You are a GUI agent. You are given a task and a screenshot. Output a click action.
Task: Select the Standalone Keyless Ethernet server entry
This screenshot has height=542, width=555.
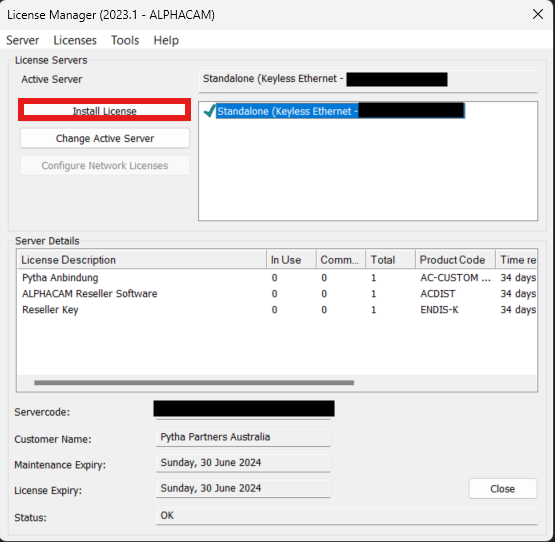tap(340, 111)
